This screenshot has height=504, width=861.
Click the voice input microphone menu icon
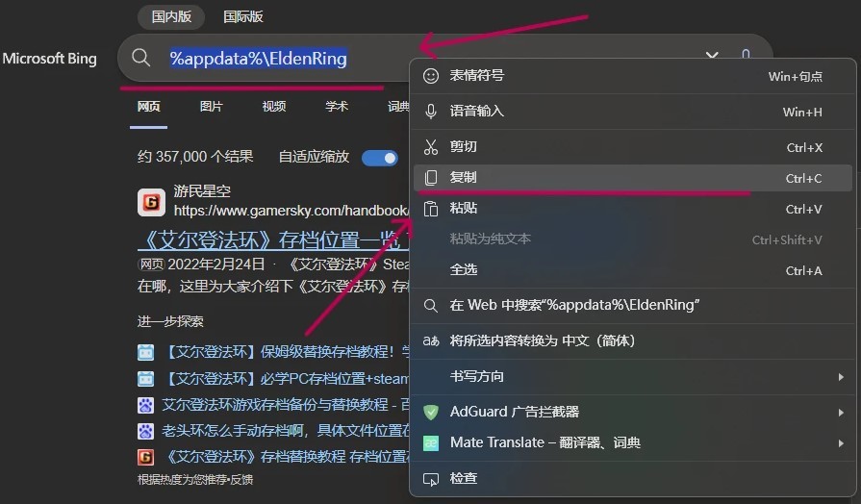click(x=431, y=112)
